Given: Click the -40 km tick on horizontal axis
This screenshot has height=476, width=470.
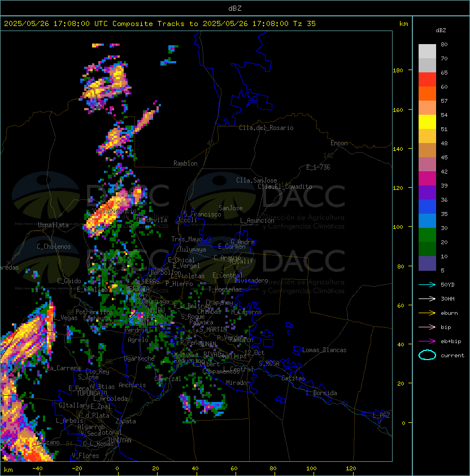Looking at the screenshot, I should click(x=38, y=469).
